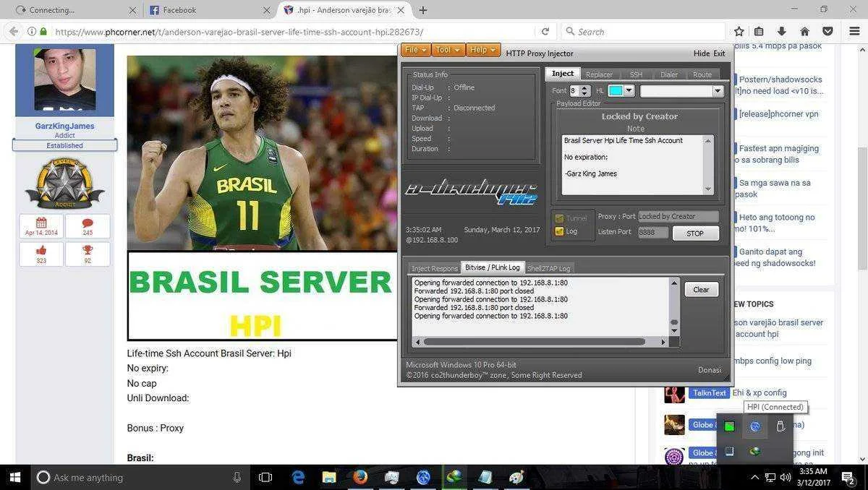
Task: Toggle the Log checkbox
Action: tap(558, 231)
